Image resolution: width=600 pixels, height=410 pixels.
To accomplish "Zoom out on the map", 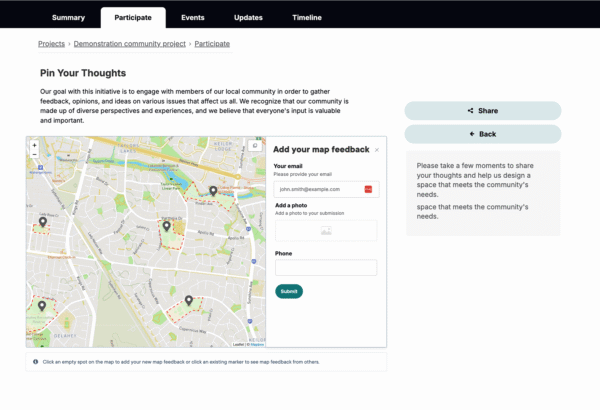I will [x=34, y=155].
